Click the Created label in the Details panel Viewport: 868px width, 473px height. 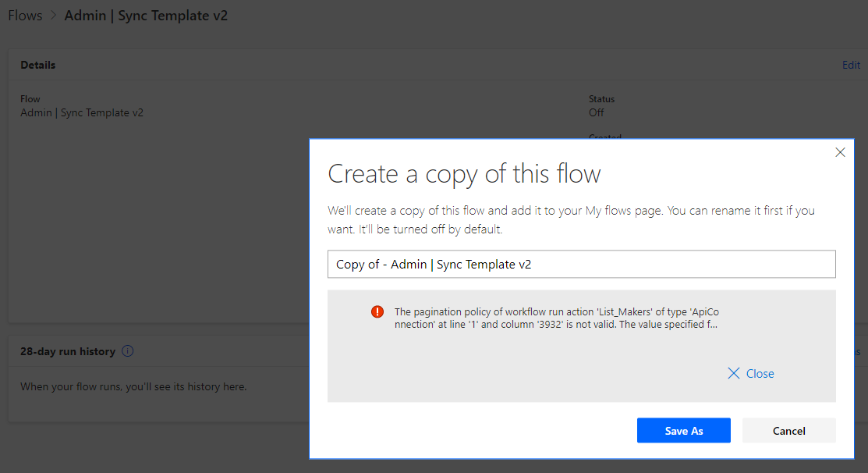[605, 138]
